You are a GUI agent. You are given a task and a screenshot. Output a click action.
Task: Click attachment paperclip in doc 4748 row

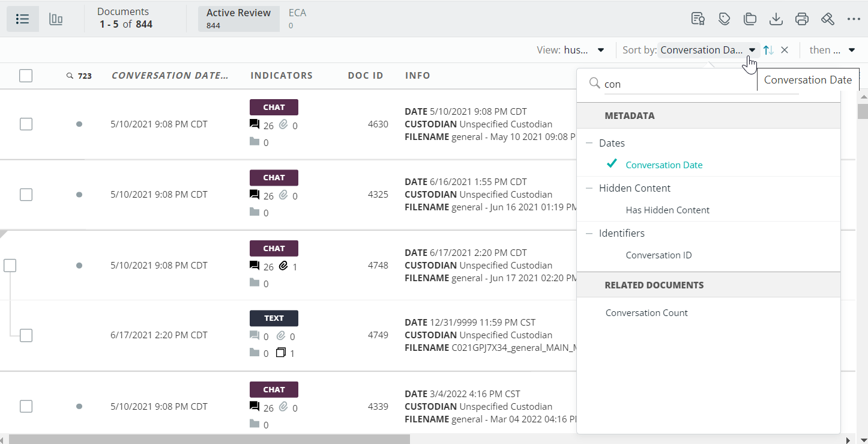pos(284,266)
